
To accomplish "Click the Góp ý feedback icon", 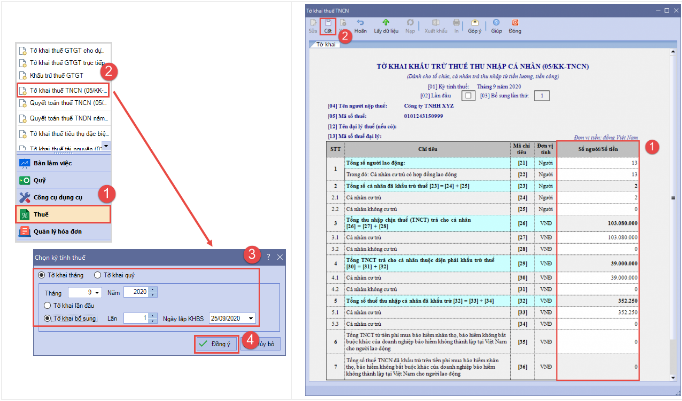I will pyautogui.click(x=475, y=23).
